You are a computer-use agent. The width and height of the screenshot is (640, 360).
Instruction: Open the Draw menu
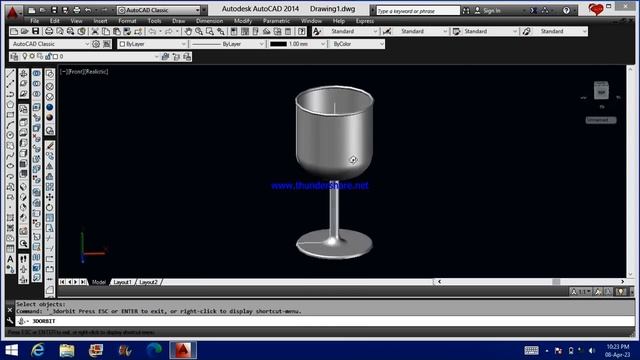click(x=178, y=21)
